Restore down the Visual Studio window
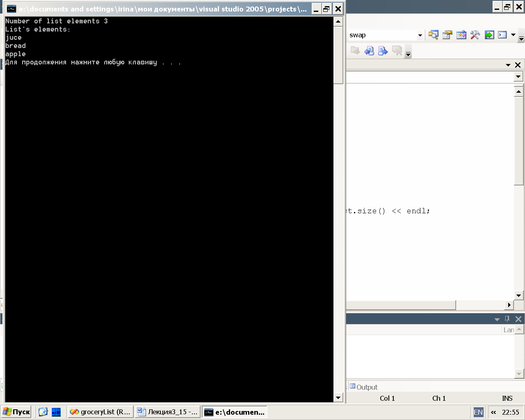The image size is (525, 420). point(507,7)
